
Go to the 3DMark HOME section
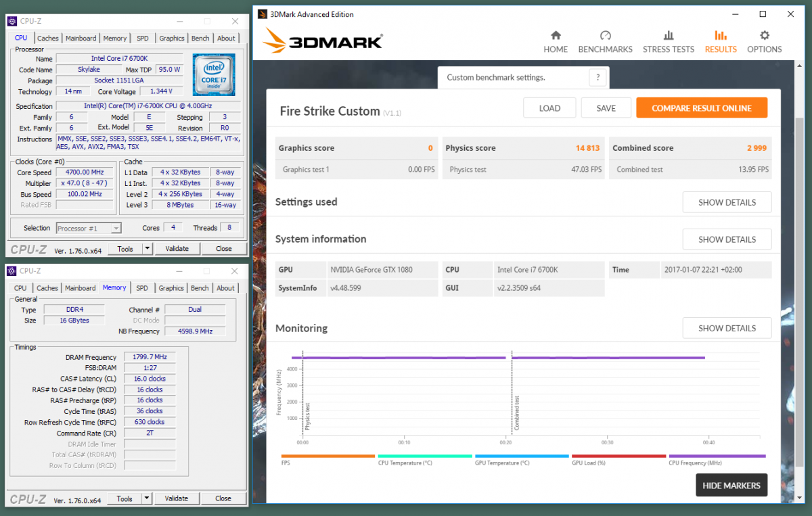[556, 42]
